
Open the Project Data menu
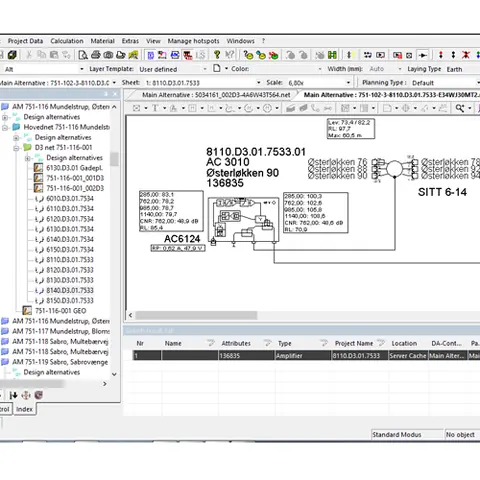click(x=25, y=41)
